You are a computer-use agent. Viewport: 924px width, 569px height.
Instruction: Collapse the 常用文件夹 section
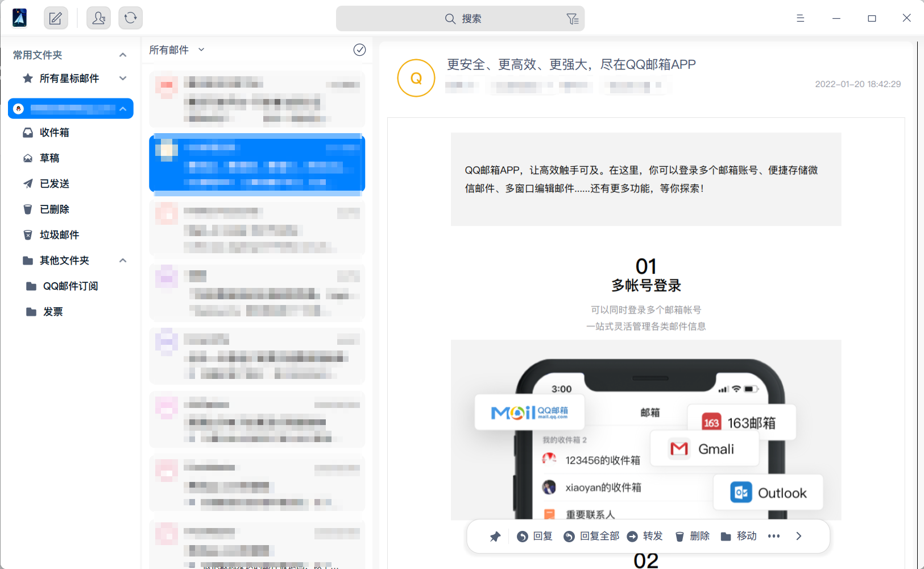[x=122, y=54]
